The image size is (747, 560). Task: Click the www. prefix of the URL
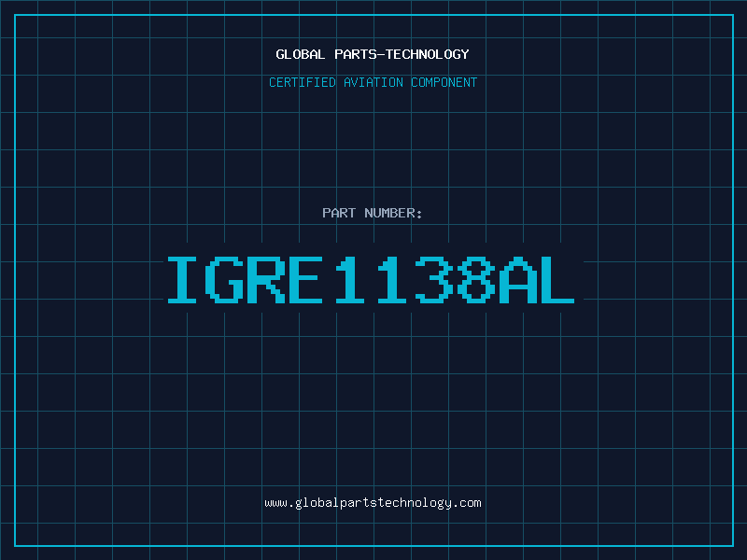point(279,503)
